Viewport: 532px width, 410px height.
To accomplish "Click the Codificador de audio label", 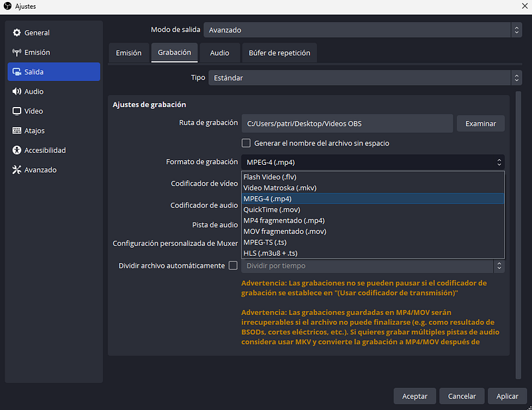I will coord(204,205).
